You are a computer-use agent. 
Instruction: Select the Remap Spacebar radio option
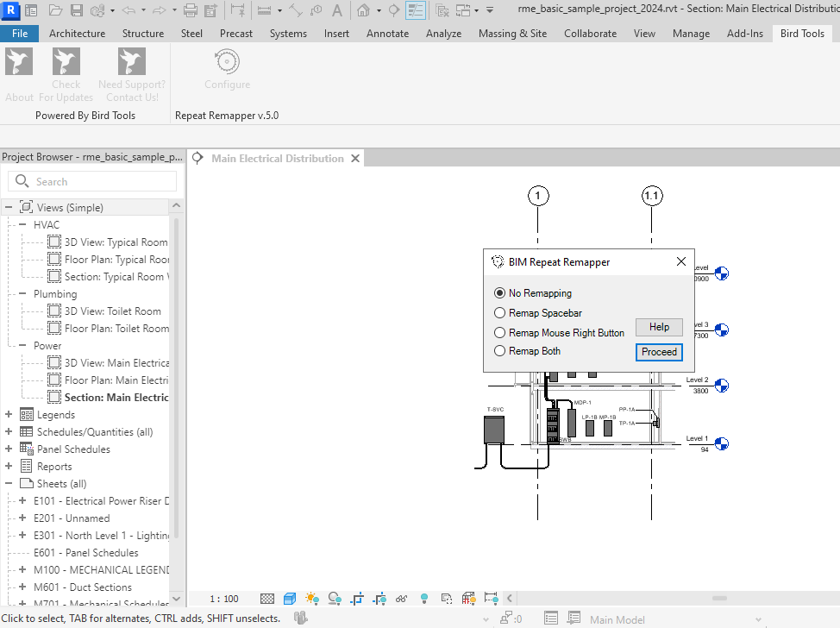pos(500,313)
